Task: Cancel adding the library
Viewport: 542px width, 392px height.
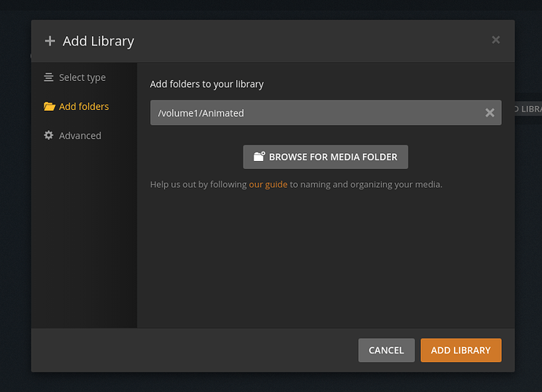Action: [x=386, y=350]
